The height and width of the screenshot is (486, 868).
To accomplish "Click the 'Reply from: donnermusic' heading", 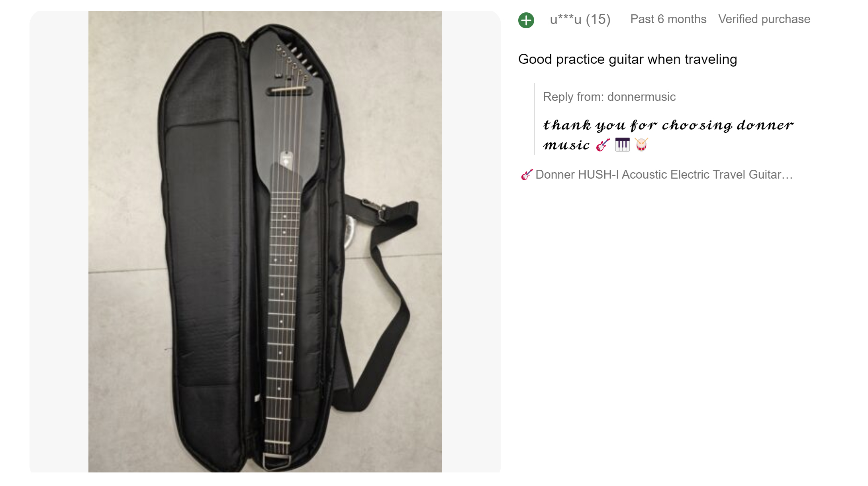I will click(x=609, y=97).
